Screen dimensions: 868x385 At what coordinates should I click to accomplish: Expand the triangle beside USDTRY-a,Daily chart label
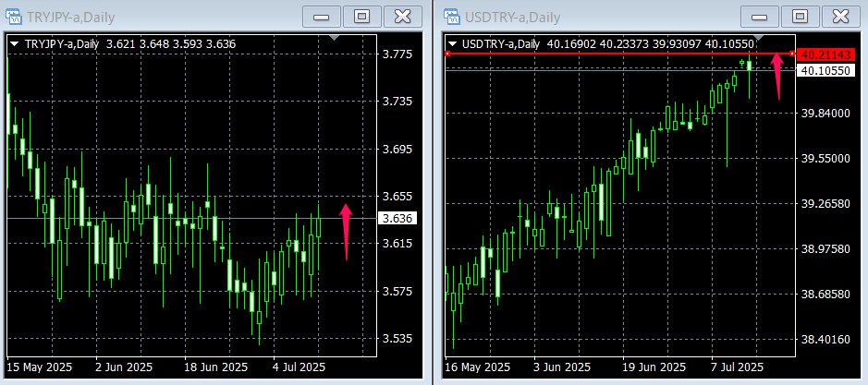[x=453, y=43]
